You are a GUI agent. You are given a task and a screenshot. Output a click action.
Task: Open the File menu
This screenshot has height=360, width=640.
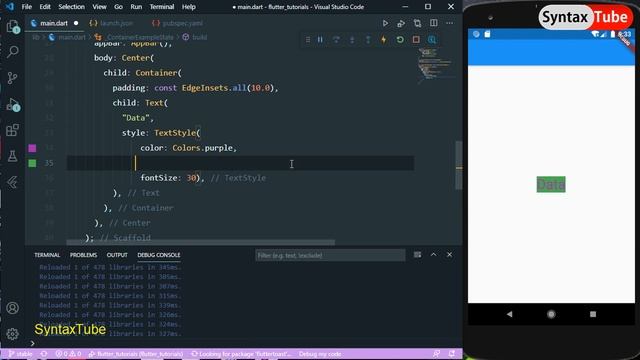[x=27, y=7]
